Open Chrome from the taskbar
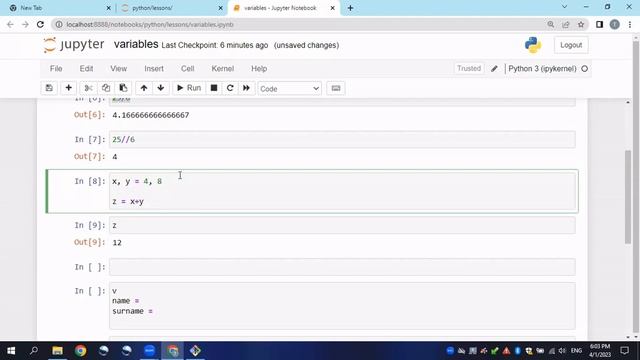 [x=80, y=351]
